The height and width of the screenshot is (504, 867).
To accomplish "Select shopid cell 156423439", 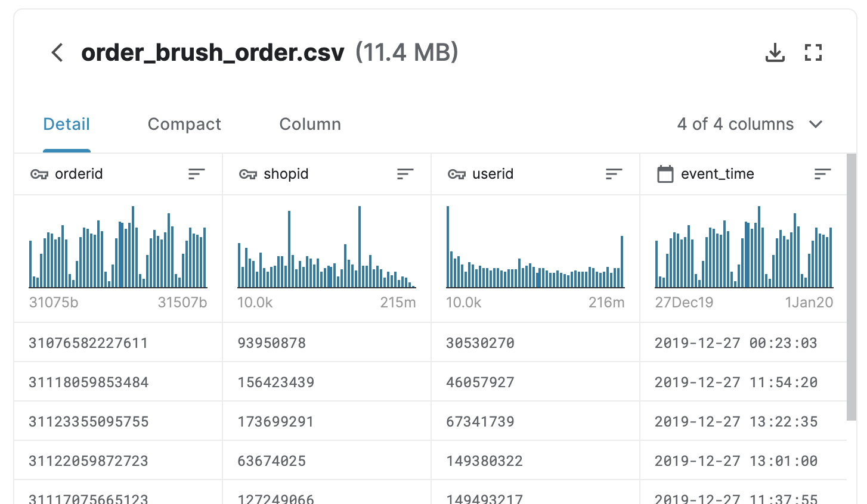I will point(327,382).
